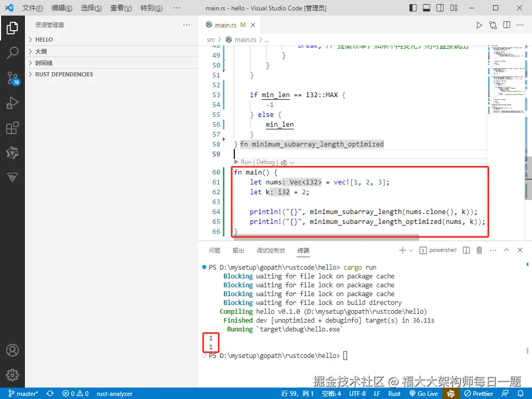This screenshot has height=399, width=532.
Task: Click 空格: 4 indentation setting
Action: coord(331,394)
